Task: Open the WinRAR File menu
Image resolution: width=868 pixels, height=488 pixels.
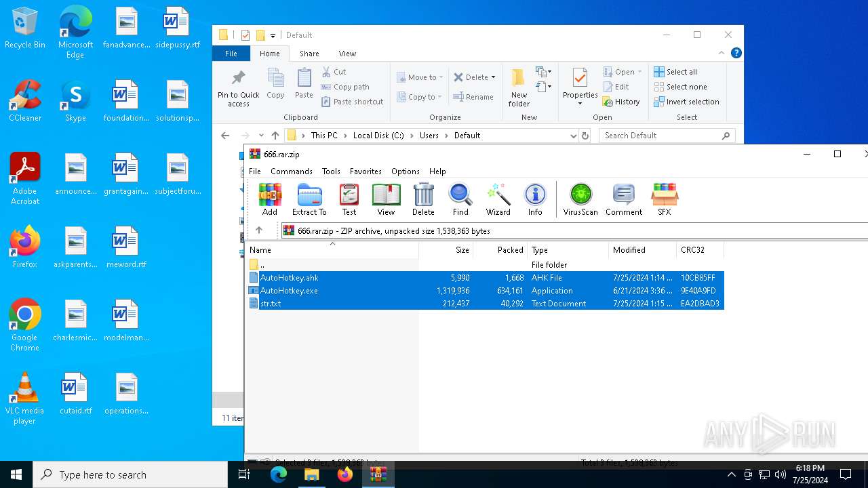Action: pyautogui.click(x=255, y=171)
